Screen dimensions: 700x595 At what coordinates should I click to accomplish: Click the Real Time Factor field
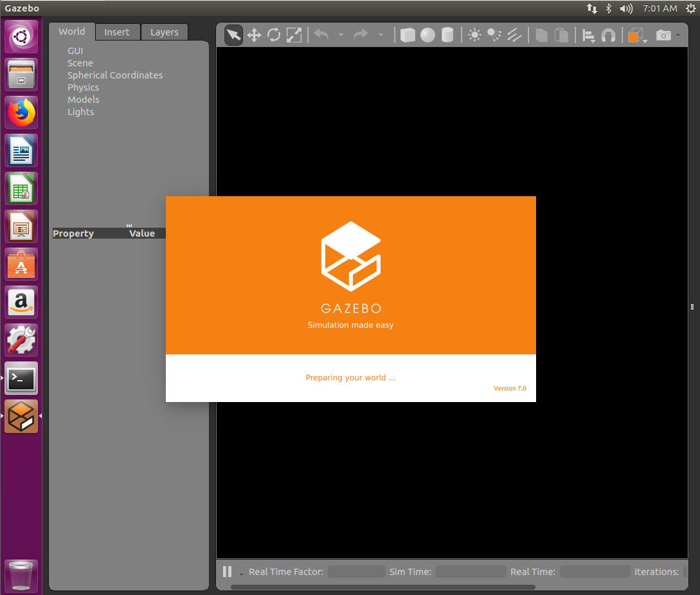pyautogui.click(x=356, y=571)
